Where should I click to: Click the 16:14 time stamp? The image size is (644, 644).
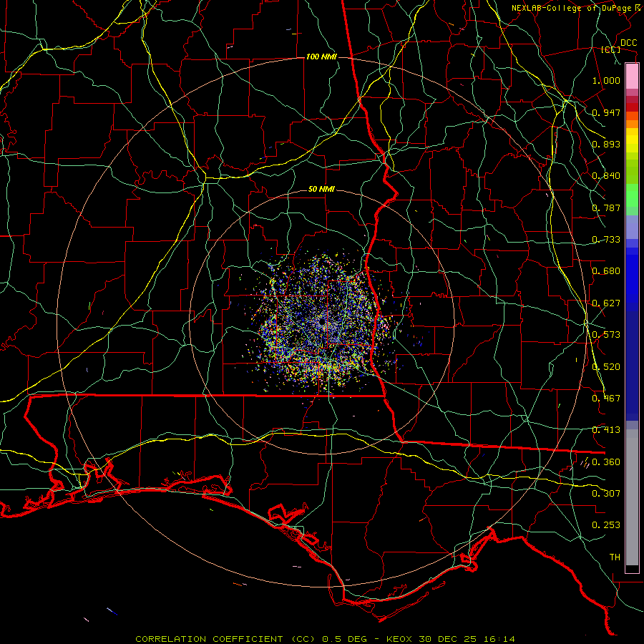click(x=499, y=639)
